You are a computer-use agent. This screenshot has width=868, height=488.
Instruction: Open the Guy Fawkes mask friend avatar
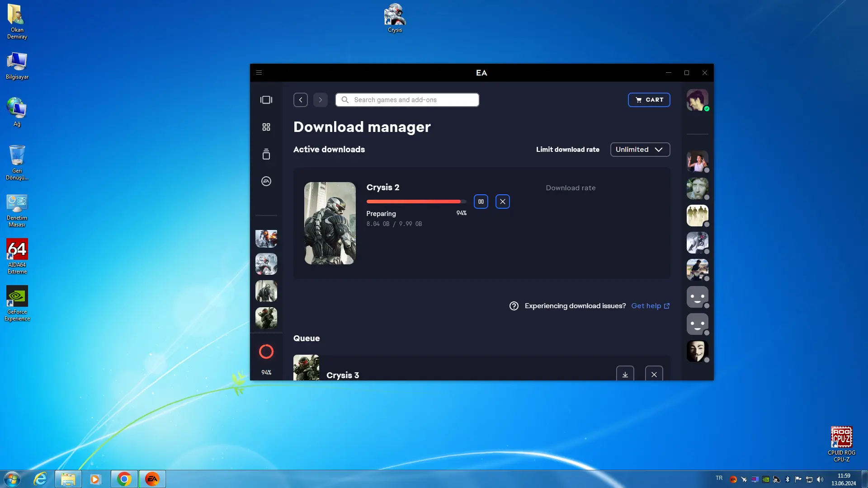698,351
